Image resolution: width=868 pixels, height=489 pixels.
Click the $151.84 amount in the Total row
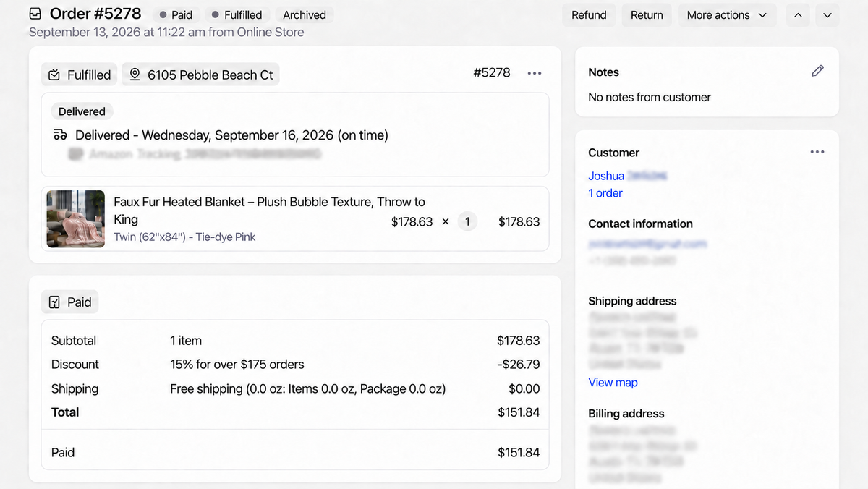[519, 412]
